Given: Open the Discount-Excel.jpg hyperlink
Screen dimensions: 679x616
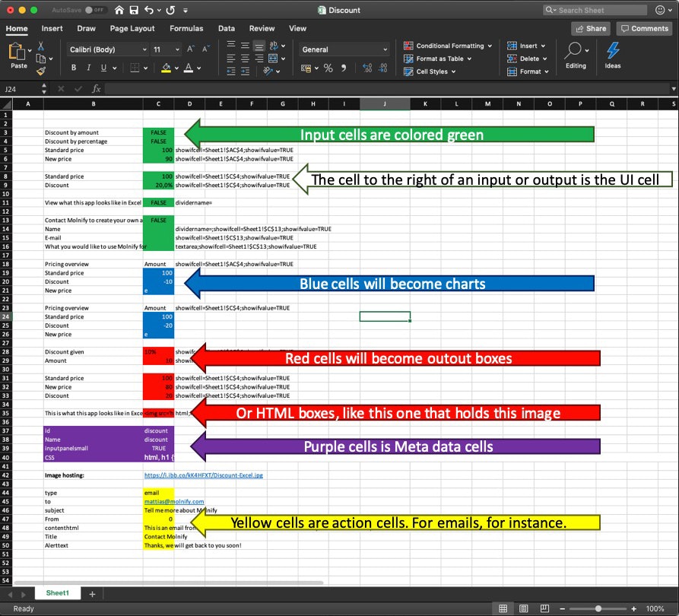Looking at the screenshot, I should tap(204, 475).
